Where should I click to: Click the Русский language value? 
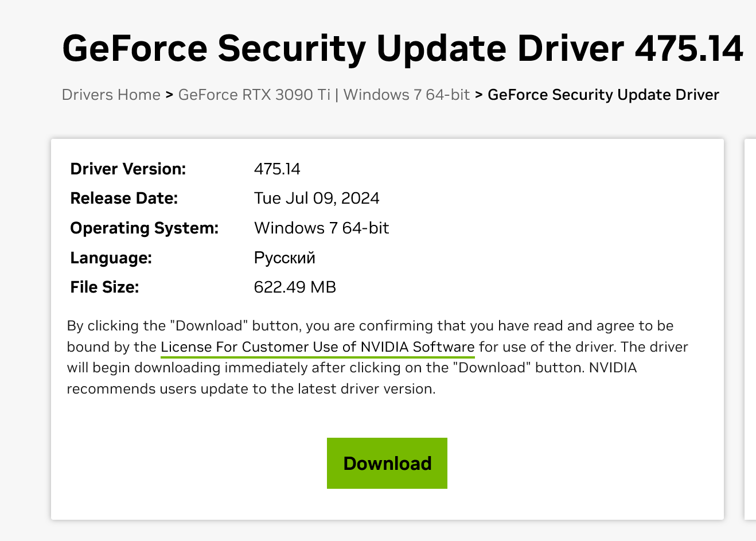tap(285, 258)
